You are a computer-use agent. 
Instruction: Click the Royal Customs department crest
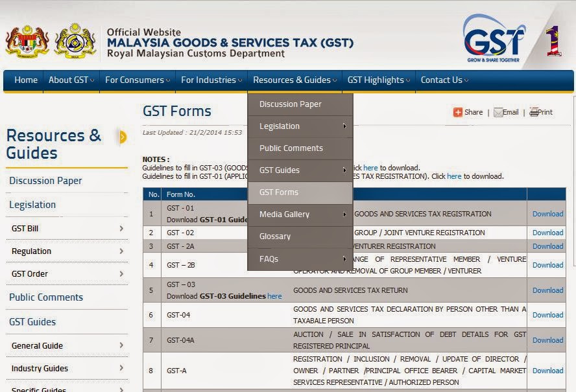(x=75, y=40)
